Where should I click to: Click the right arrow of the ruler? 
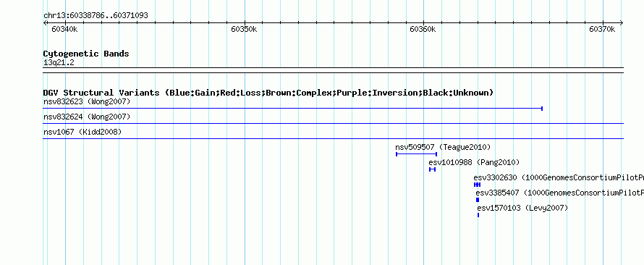[x=622, y=23]
